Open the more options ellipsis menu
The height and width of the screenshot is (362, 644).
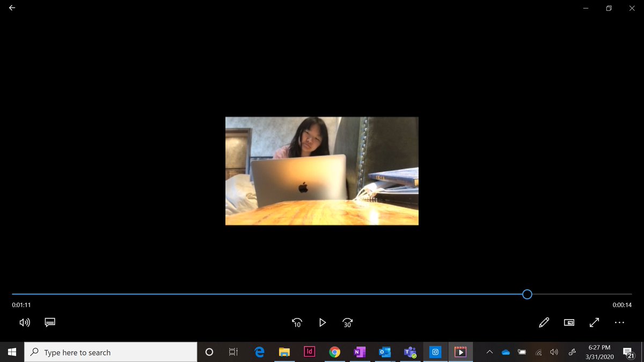619,322
